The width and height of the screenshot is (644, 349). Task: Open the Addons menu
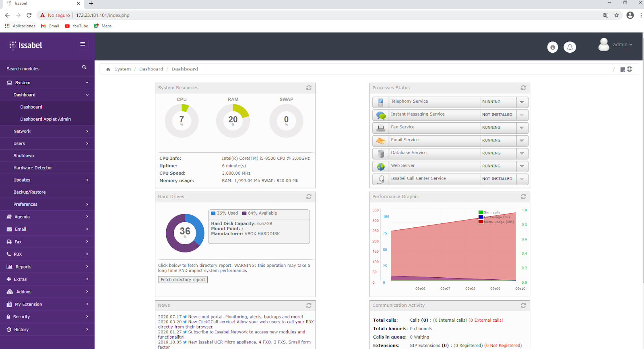pos(47,292)
